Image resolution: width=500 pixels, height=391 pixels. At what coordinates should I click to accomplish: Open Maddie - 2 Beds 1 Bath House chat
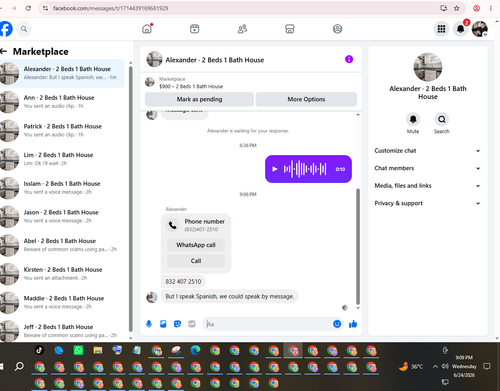pos(62,302)
